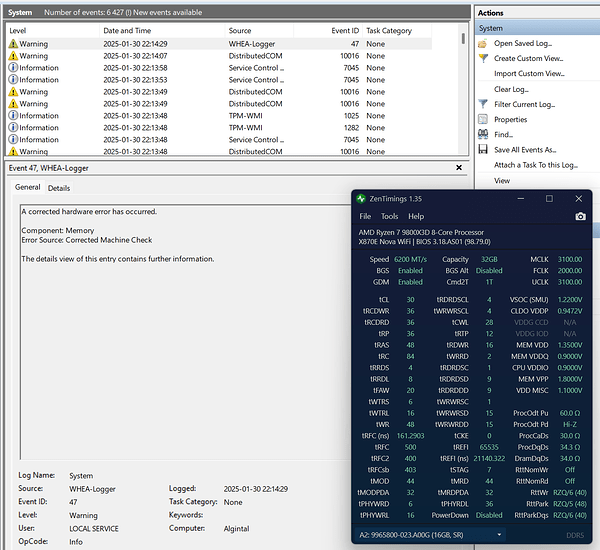The width and height of the screenshot is (600, 550).
Task: Open the Tools menu in ZenTimings
Action: (389, 216)
